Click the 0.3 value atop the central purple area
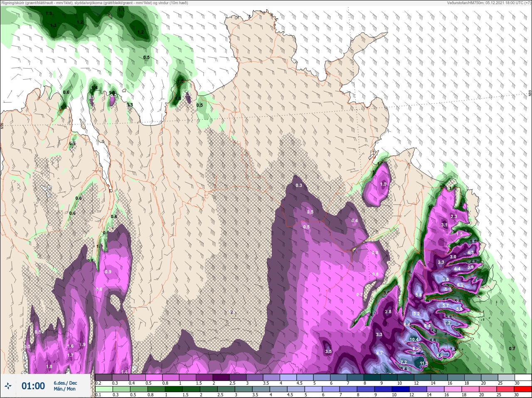Viewport: 532px width, 398px height. click(x=299, y=185)
